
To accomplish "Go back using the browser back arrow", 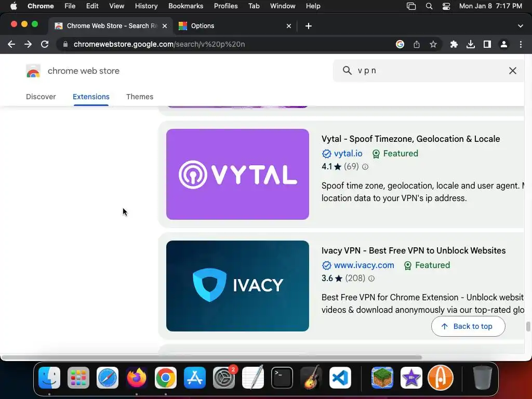I will (11, 45).
